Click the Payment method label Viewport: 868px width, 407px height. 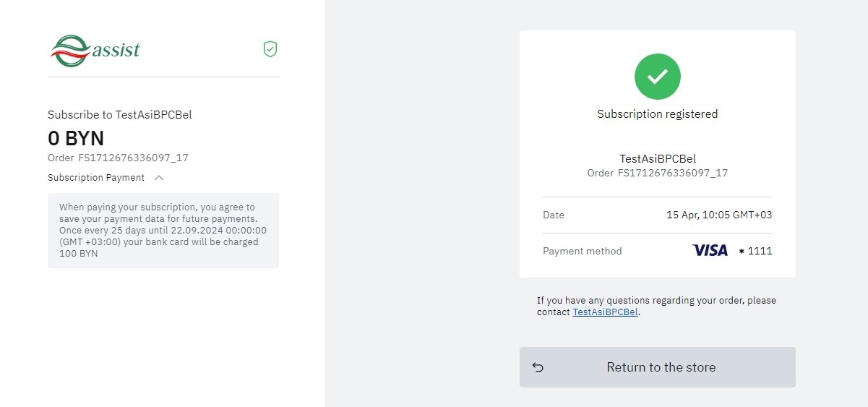point(582,251)
